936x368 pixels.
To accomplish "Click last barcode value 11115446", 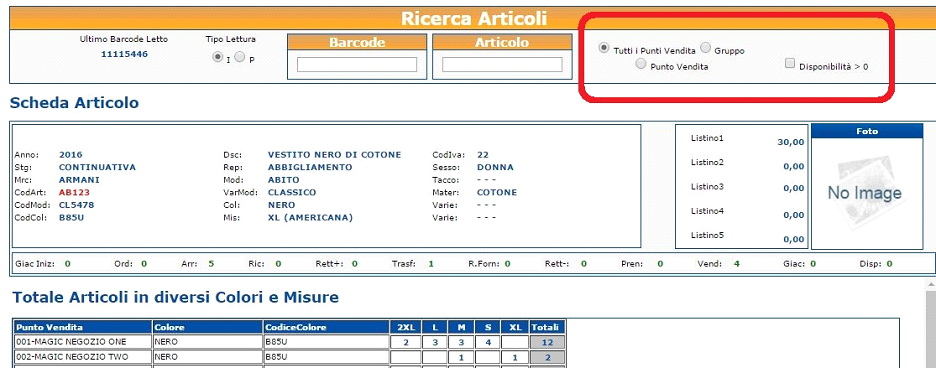I will (x=124, y=54).
